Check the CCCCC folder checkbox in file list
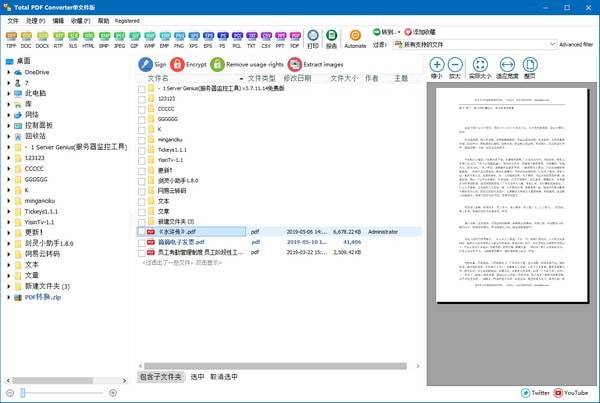Viewport: 600px width, 403px height. 142,109
